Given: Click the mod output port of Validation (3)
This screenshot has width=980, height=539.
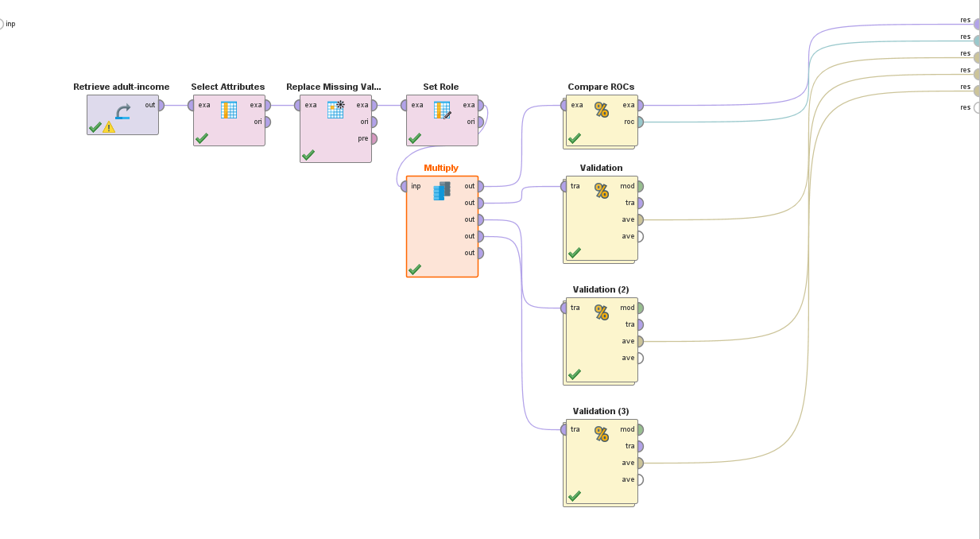Looking at the screenshot, I should [640, 429].
